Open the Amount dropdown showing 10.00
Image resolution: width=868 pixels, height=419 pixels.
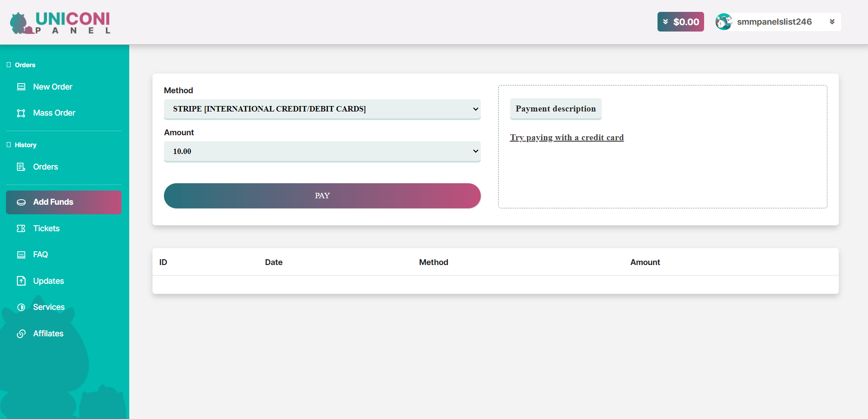click(x=322, y=151)
